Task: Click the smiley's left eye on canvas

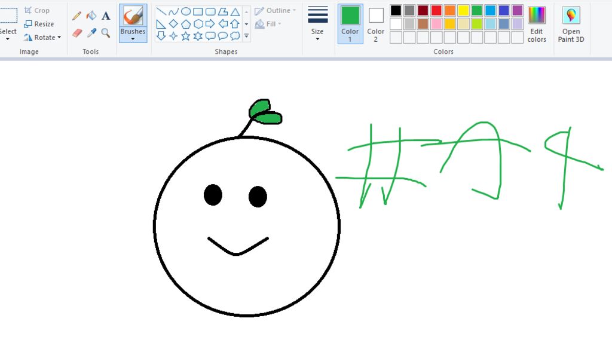Action: [213, 195]
